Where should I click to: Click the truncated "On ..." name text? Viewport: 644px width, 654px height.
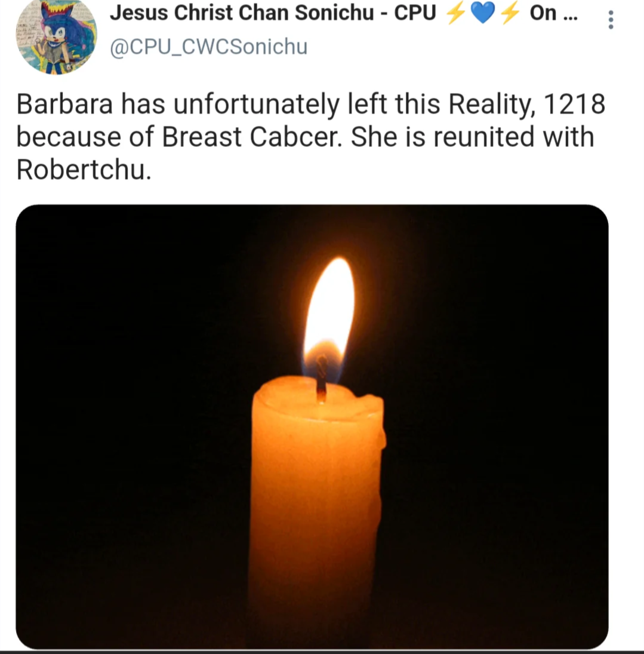(553, 13)
